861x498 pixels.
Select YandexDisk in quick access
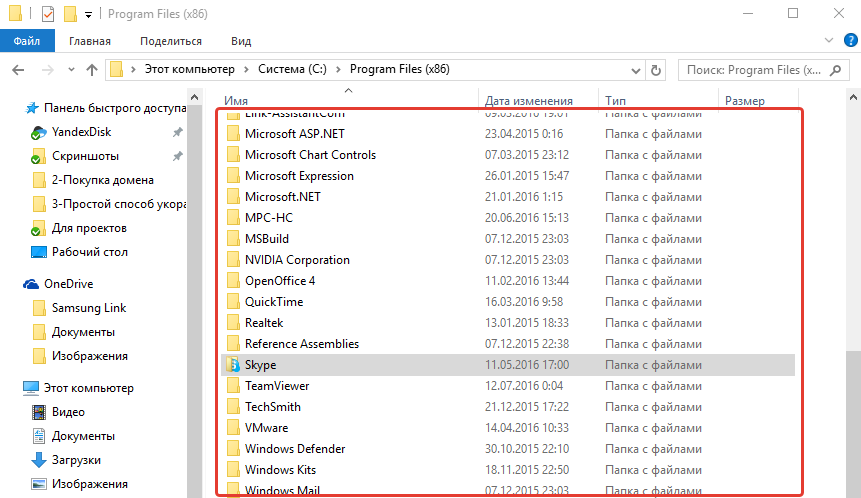tap(77, 132)
